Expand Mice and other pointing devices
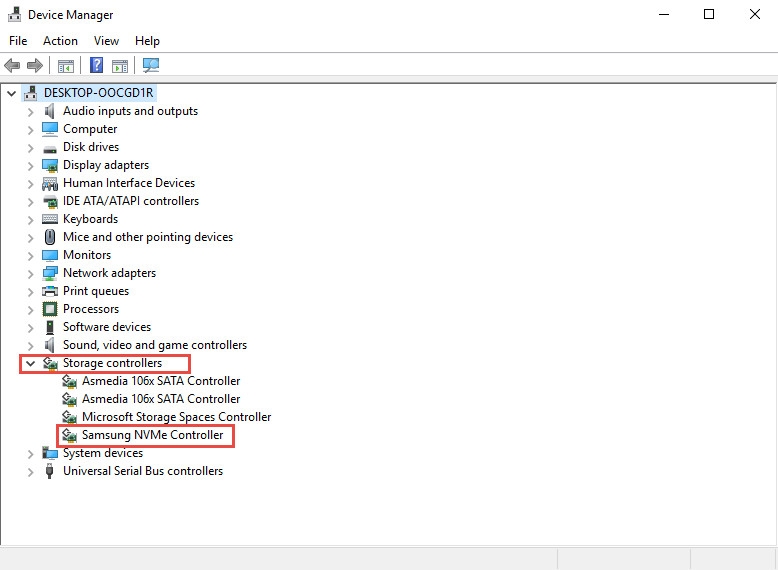The width and height of the screenshot is (778, 570). coord(31,238)
